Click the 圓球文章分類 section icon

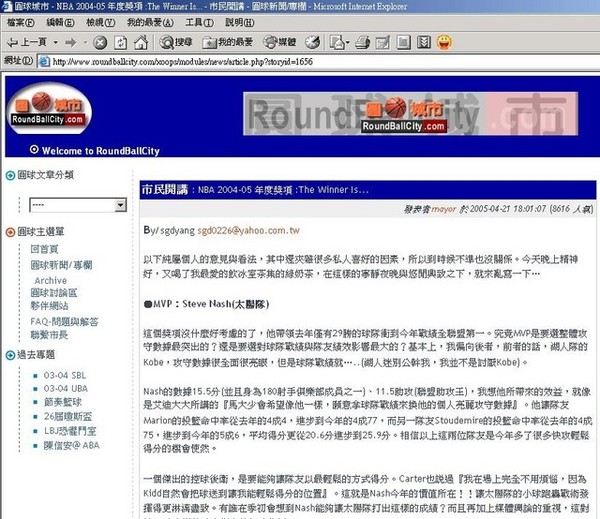(x=10, y=176)
